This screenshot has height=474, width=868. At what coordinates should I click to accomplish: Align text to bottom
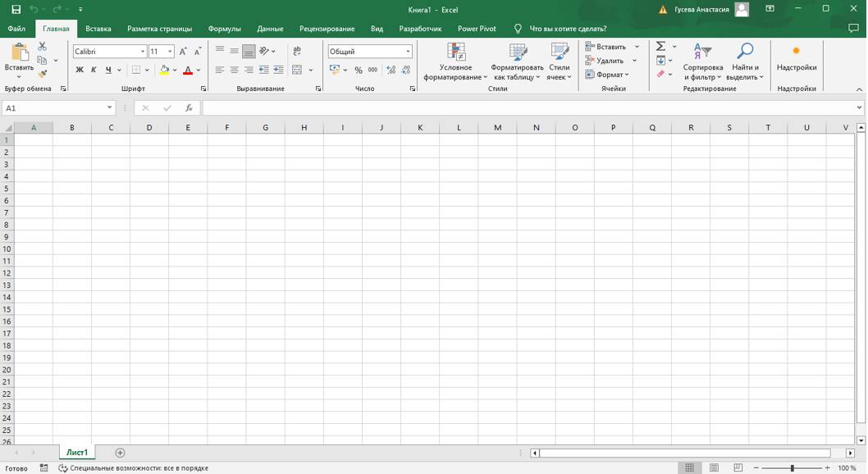coord(249,51)
